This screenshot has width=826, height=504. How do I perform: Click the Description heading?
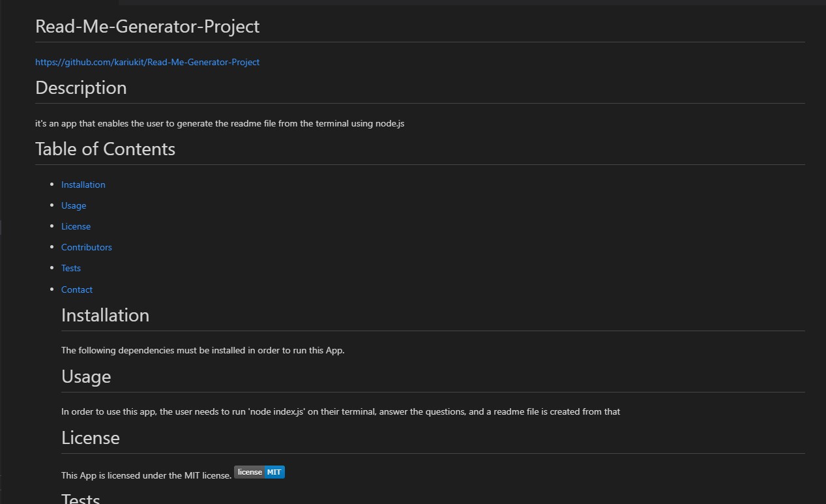(81, 88)
